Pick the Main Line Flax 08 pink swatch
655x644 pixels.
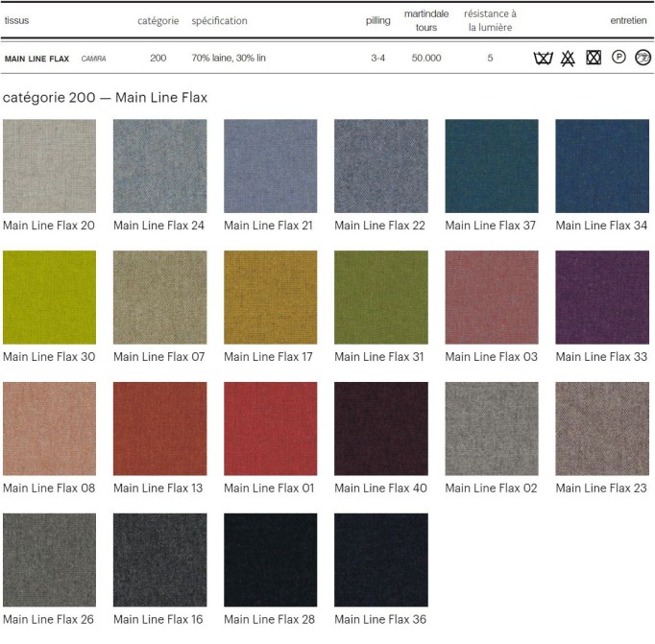[x=49, y=428]
